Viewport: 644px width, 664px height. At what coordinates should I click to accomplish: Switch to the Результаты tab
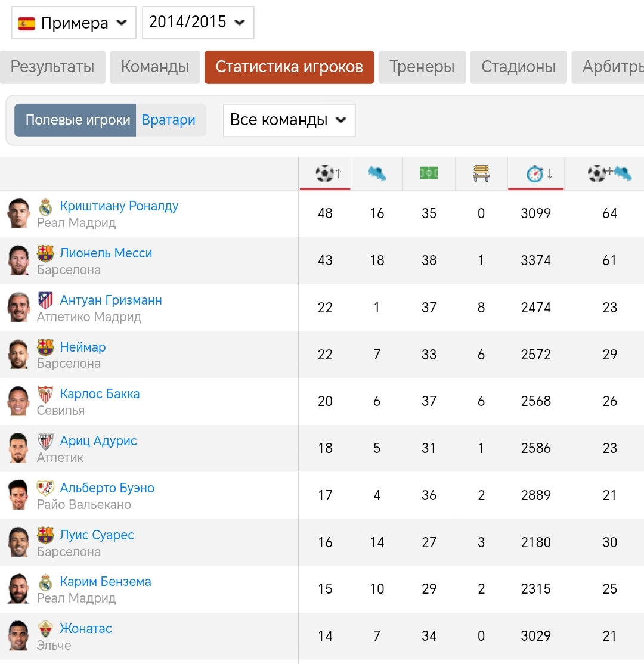click(x=52, y=67)
